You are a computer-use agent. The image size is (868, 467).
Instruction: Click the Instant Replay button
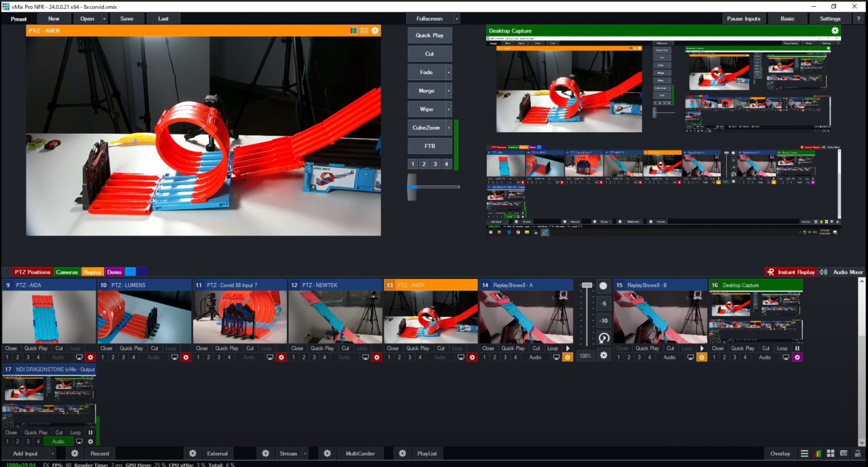(x=790, y=272)
